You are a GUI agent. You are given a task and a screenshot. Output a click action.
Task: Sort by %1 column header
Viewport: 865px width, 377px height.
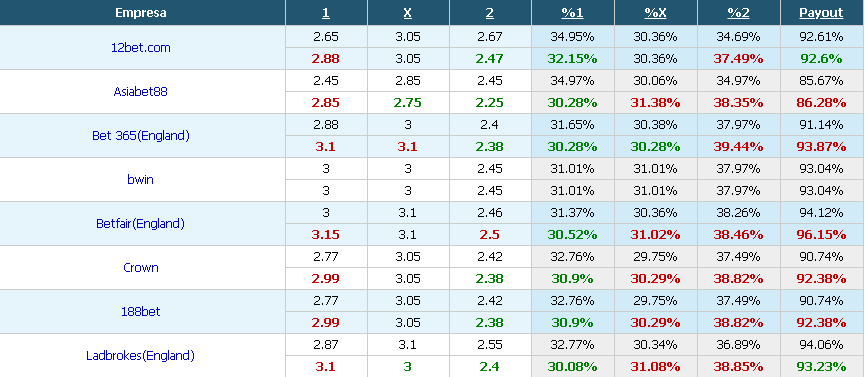pyautogui.click(x=572, y=13)
